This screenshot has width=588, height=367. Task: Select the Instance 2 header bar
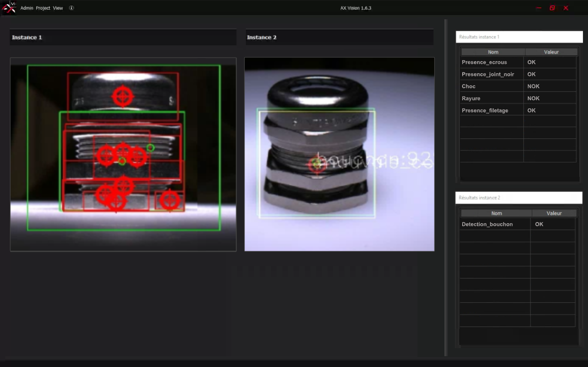pyautogui.click(x=339, y=37)
